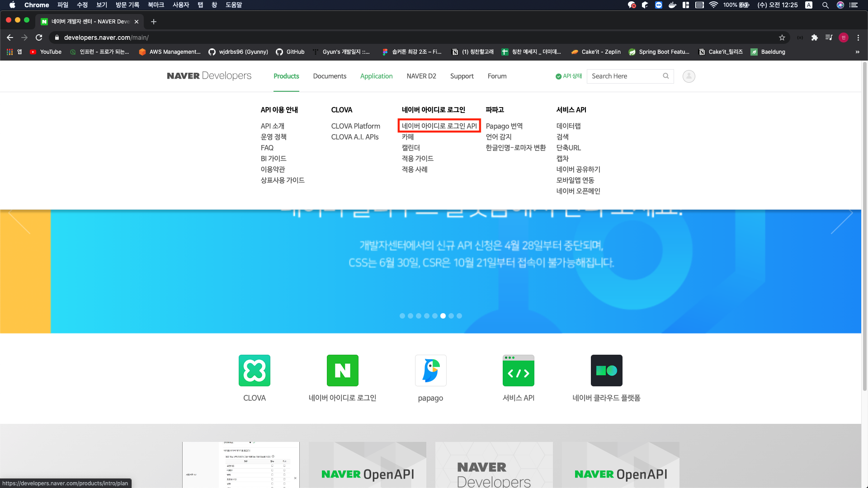Open the 데이터랩 link
This screenshot has width=868, height=488.
click(568, 126)
